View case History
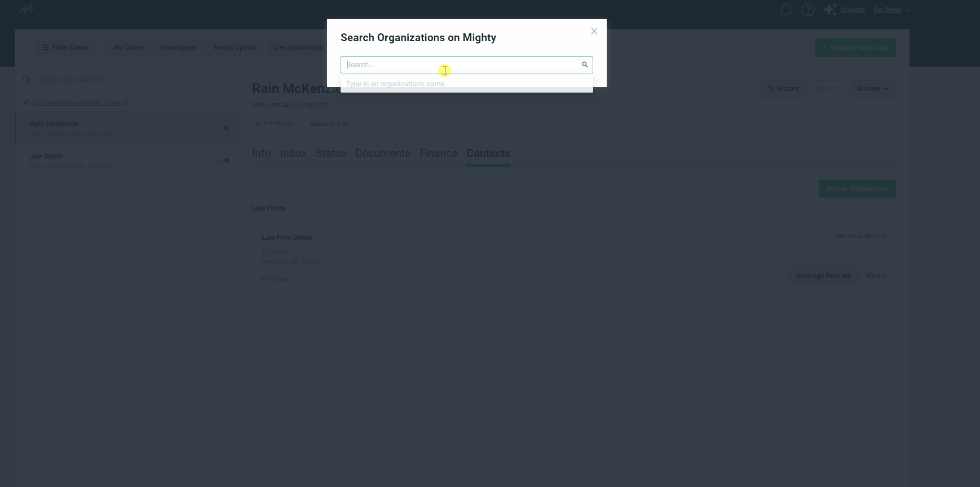This screenshot has height=487, width=980. tap(783, 89)
